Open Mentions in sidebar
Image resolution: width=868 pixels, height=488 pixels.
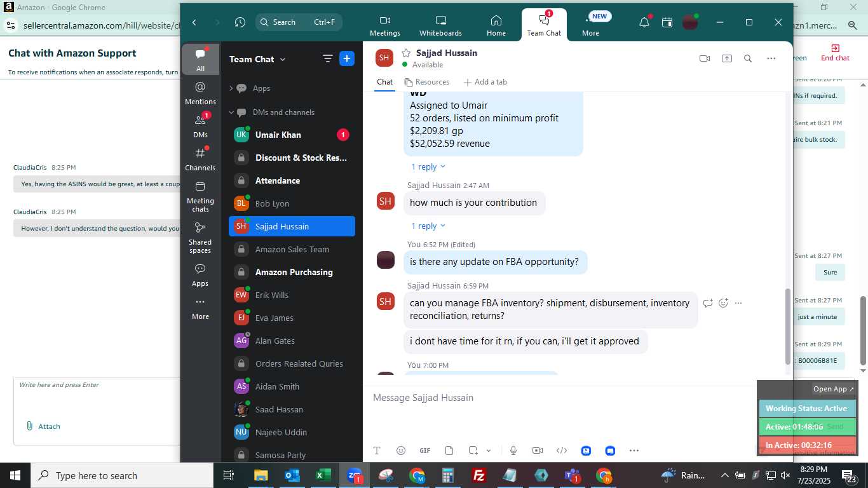pyautogui.click(x=200, y=93)
